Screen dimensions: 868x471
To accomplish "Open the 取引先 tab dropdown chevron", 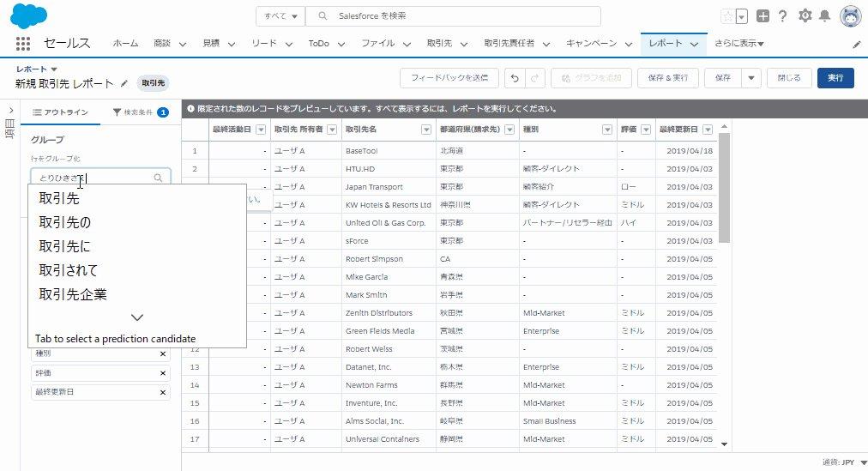I will tap(464, 44).
